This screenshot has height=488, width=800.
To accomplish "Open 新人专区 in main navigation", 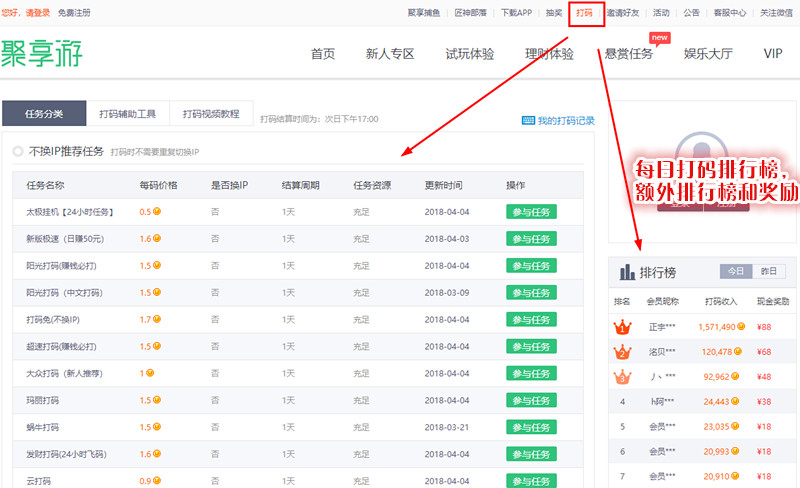I will [x=390, y=54].
